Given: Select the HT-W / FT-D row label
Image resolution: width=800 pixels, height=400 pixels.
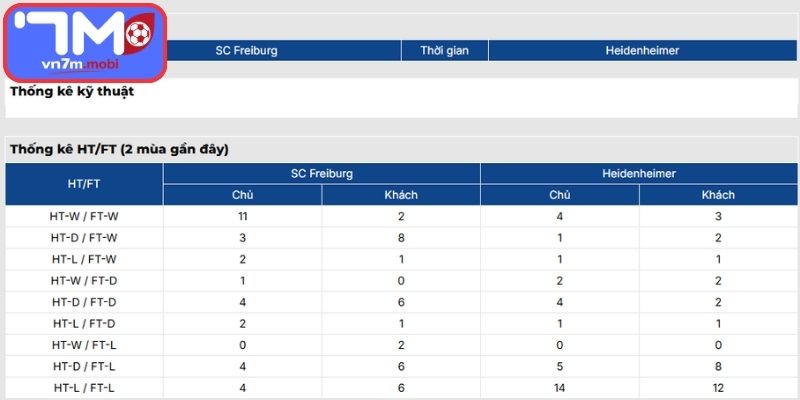Looking at the screenshot, I should click(x=84, y=280).
